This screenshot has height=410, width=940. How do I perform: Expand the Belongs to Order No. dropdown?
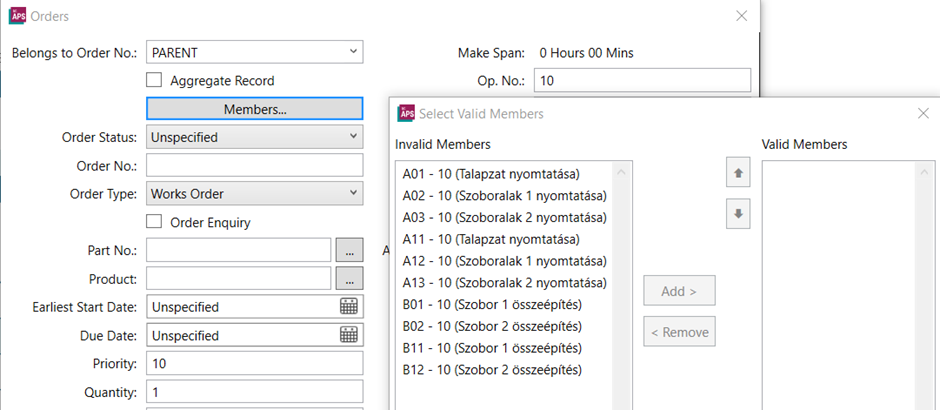[353, 52]
